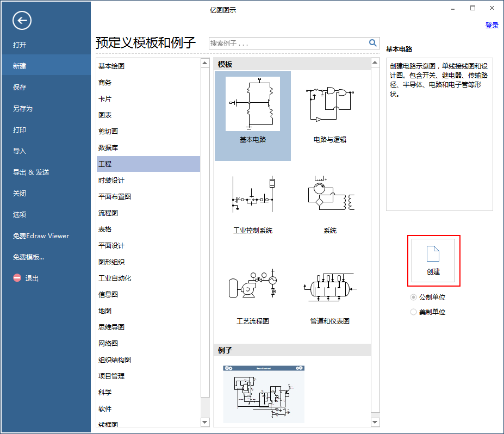504x434 pixels.
Task: Open the 登录 login link
Action: click(492, 25)
